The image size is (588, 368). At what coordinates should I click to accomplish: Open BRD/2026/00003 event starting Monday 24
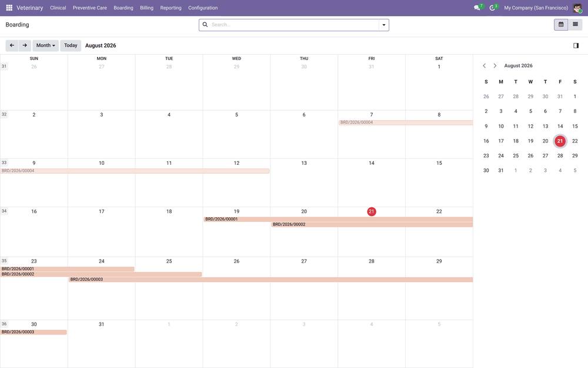(270, 279)
